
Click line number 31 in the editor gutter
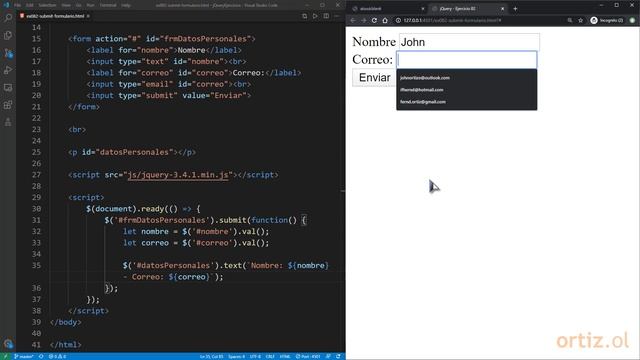(36, 220)
